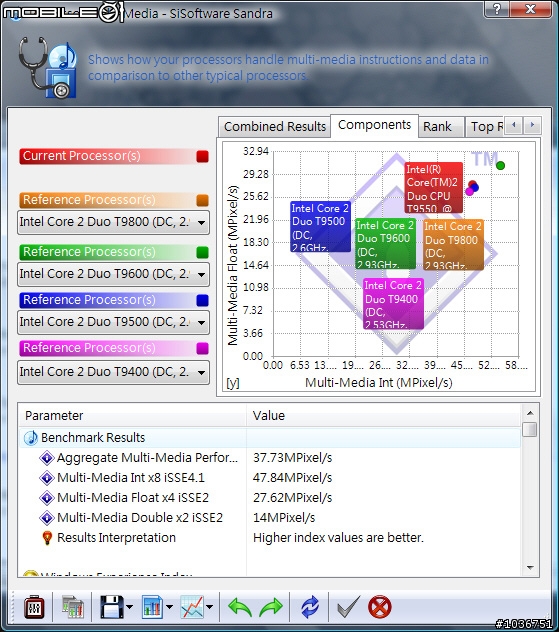Switch to the Combined Results tab
The height and width of the screenshot is (632, 559).
(x=275, y=127)
